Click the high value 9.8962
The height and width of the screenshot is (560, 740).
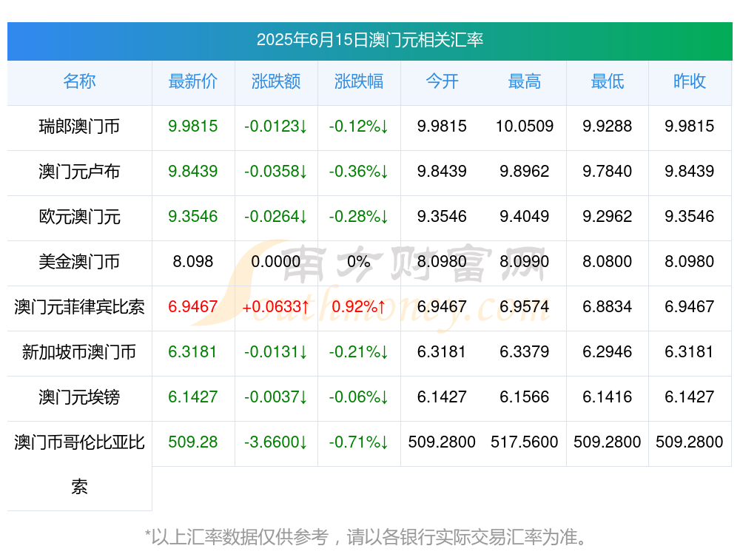[525, 171]
